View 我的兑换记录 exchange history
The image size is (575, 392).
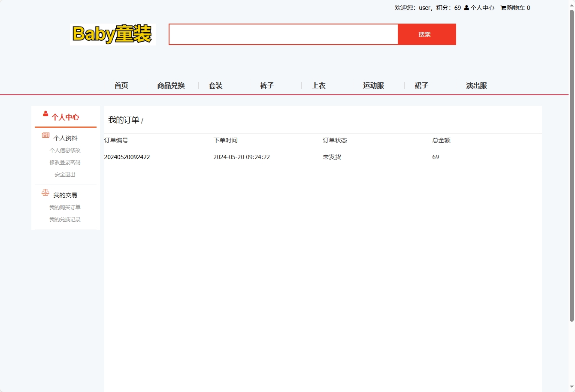(65, 219)
